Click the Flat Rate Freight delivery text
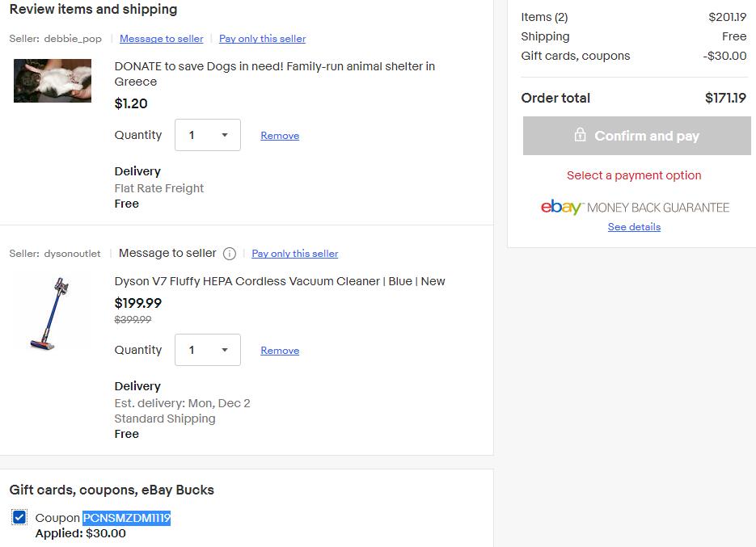 click(x=159, y=188)
